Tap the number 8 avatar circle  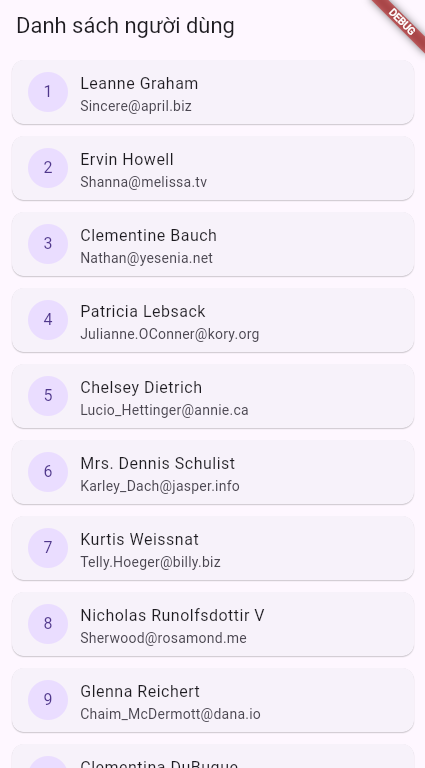coord(47,624)
